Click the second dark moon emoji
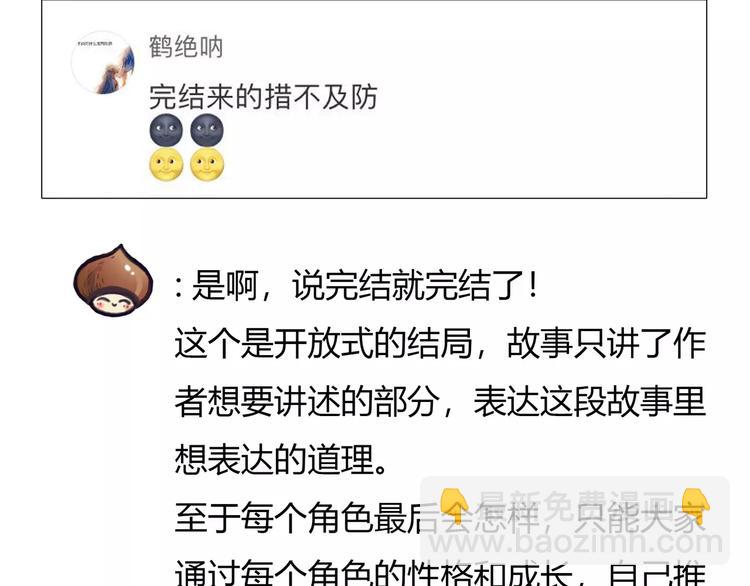Viewport: 750px width, 586px height. tap(207, 130)
